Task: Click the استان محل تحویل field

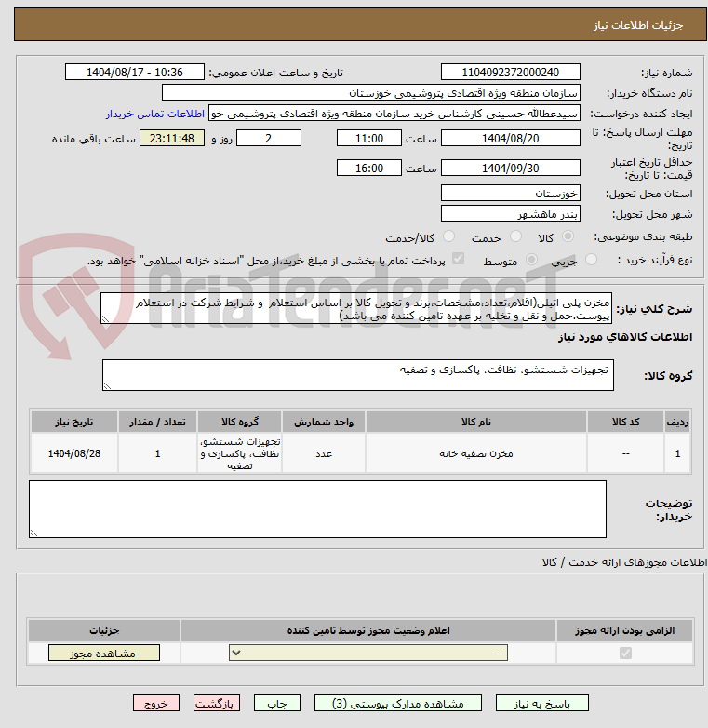Action: [510, 193]
